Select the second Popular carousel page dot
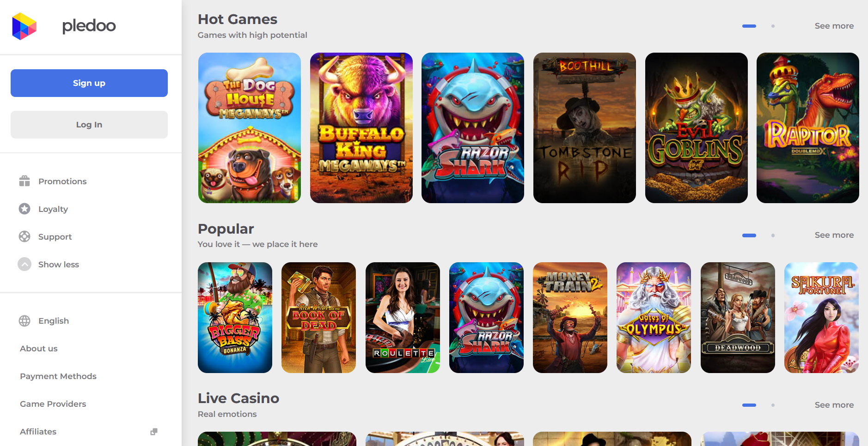868x446 pixels. (x=773, y=235)
